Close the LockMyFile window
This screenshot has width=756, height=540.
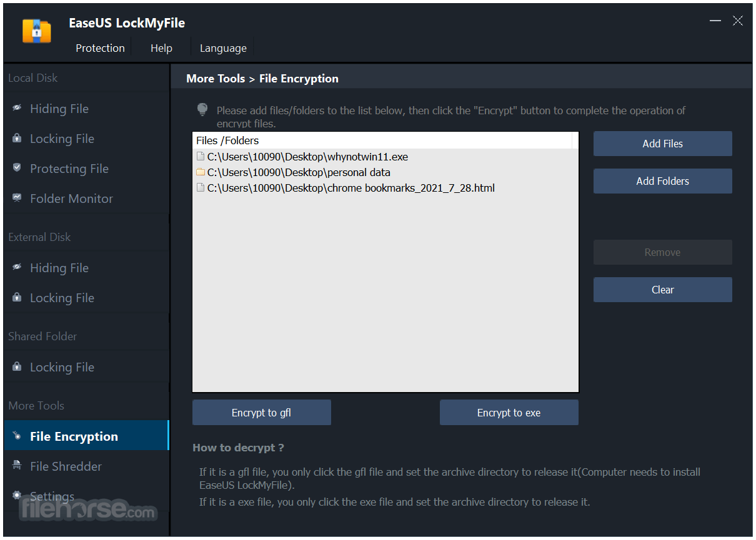point(738,21)
